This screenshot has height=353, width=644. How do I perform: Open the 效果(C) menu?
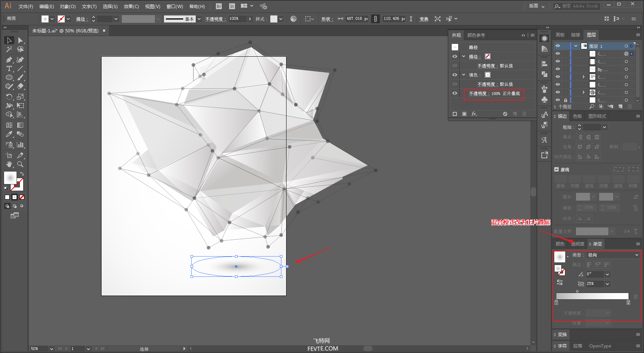[131, 7]
